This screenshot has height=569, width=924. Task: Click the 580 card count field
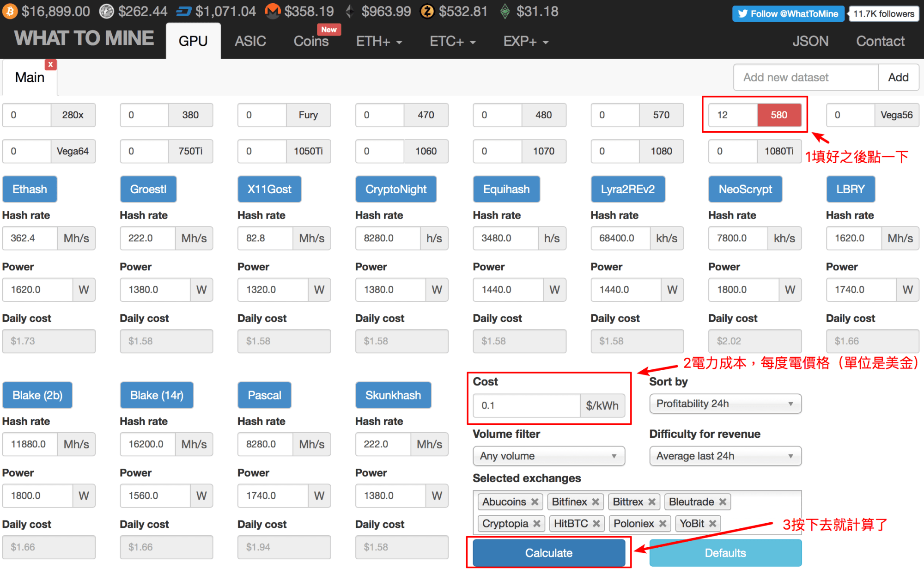(x=733, y=115)
